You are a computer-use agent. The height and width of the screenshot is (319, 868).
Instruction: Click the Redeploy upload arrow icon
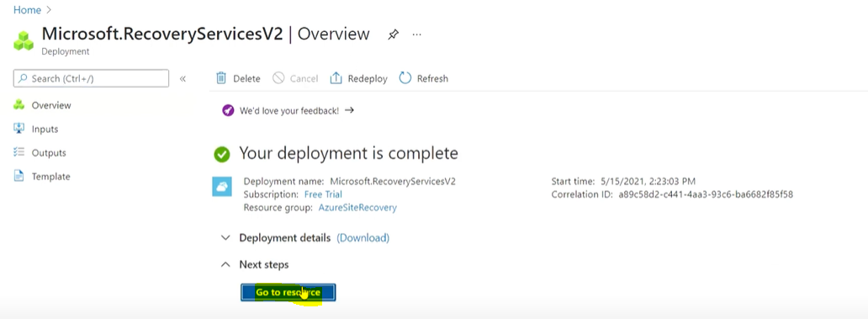(336, 78)
